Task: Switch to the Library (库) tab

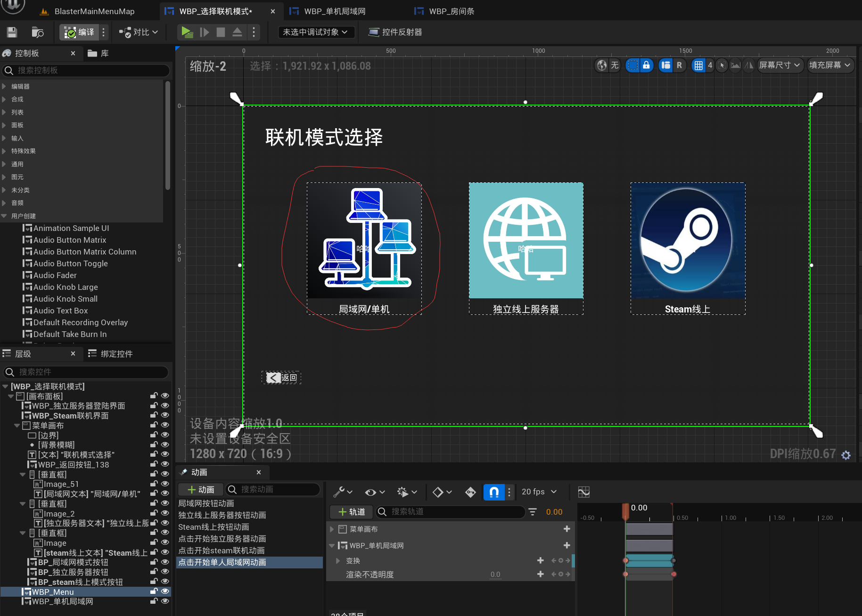Action: pyautogui.click(x=98, y=53)
